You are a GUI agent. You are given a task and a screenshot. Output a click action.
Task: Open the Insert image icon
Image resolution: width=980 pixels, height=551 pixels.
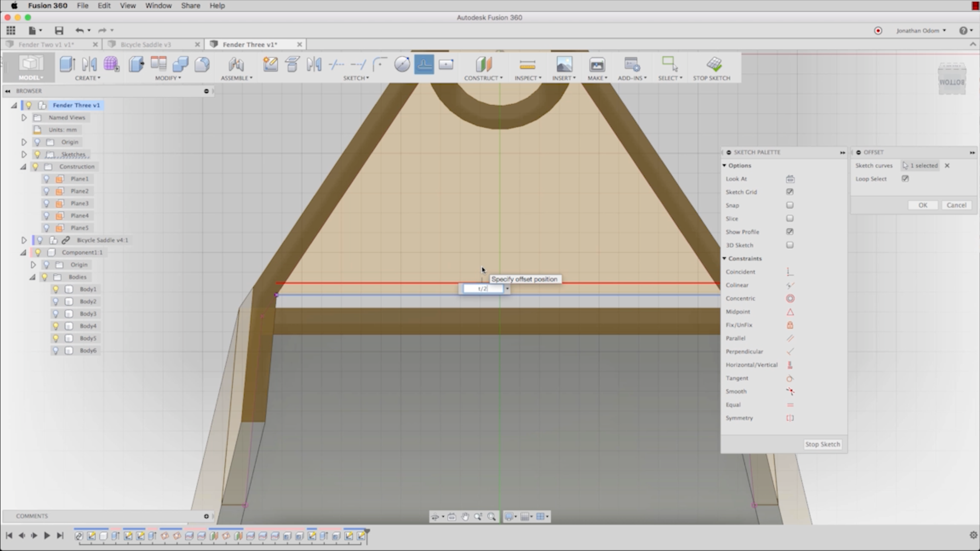(x=564, y=65)
